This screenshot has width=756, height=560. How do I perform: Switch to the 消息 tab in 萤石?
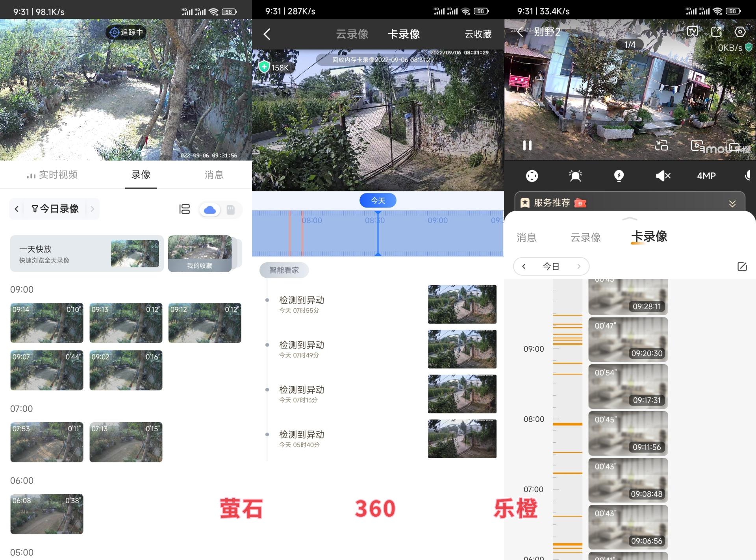[213, 175]
